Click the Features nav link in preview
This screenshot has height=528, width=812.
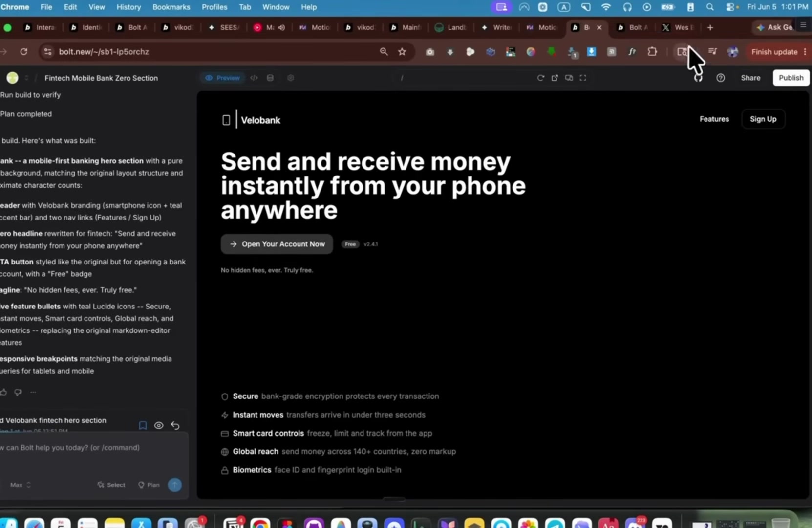tap(714, 119)
